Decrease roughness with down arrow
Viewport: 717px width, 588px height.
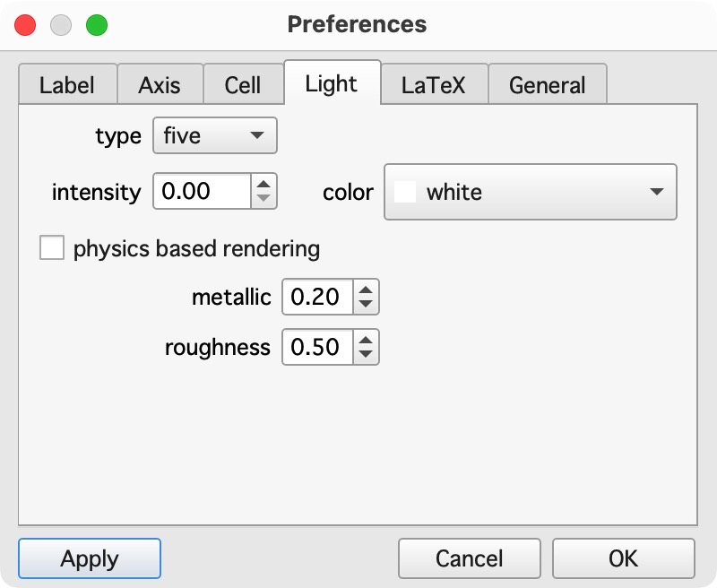(x=366, y=354)
